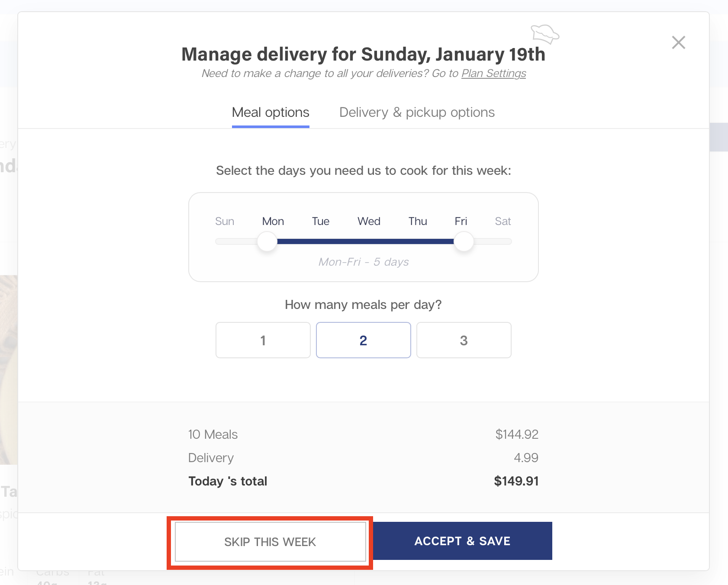Open the Plan Settings link
The image size is (728, 585).
pos(493,74)
